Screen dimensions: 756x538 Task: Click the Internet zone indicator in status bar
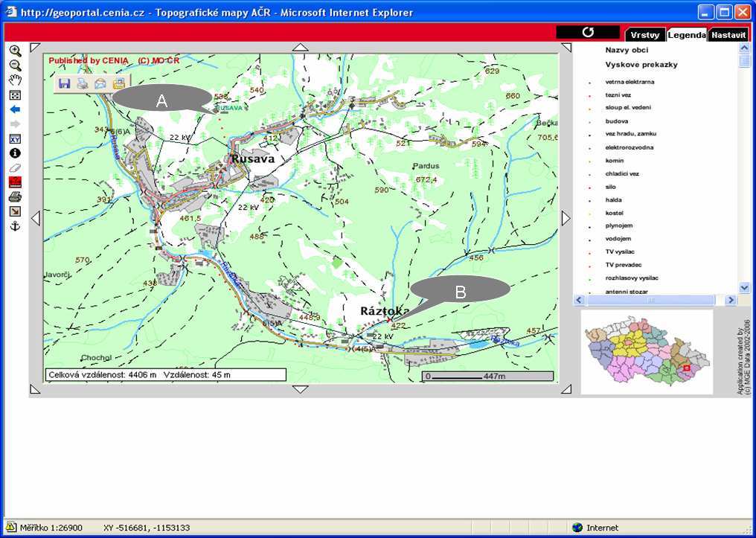(595, 528)
